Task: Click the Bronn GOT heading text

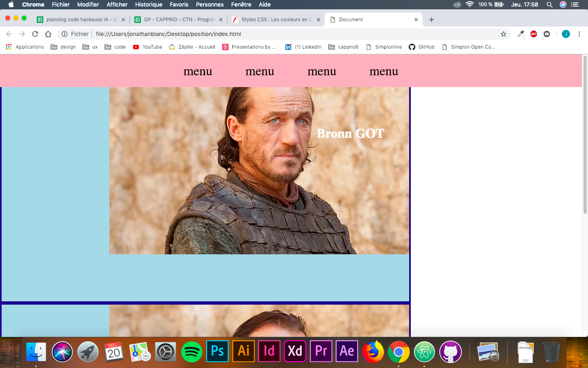Action: (350, 133)
